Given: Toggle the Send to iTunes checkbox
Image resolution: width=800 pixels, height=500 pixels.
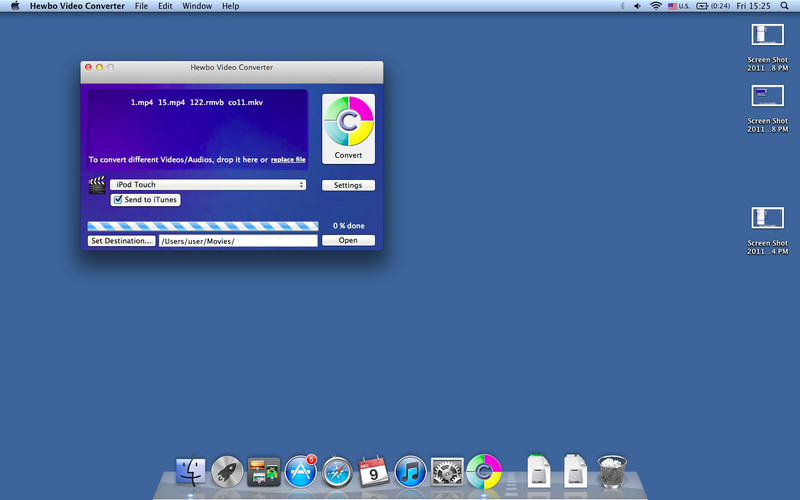Looking at the screenshot, I should tap(118, 199).
